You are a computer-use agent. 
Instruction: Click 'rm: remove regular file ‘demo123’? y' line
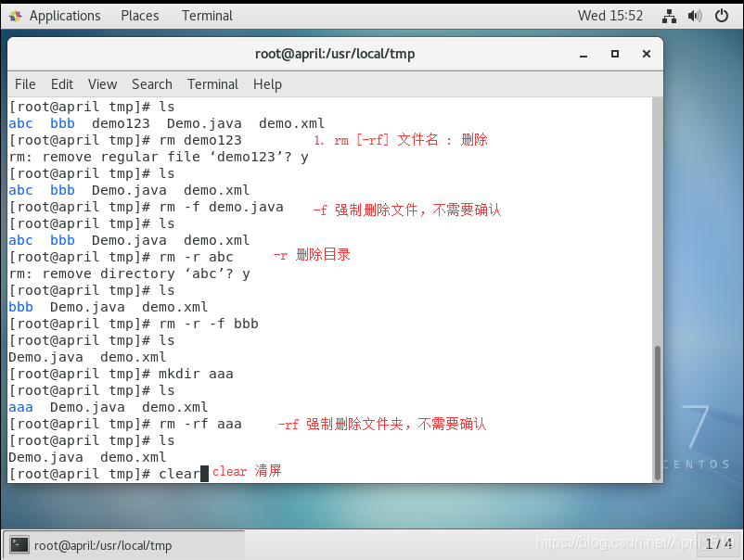159,157
